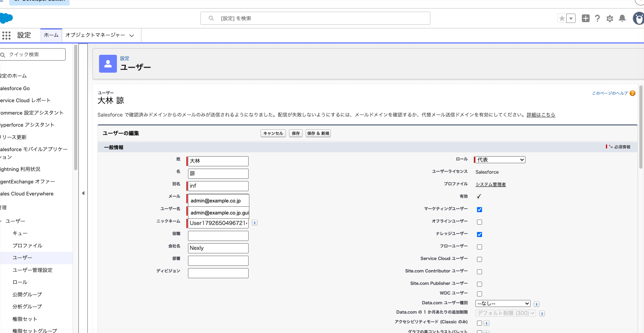Screen dimensions: 644x333
Task: Click the 詳細はこちら link
Action: coord(541,115)
